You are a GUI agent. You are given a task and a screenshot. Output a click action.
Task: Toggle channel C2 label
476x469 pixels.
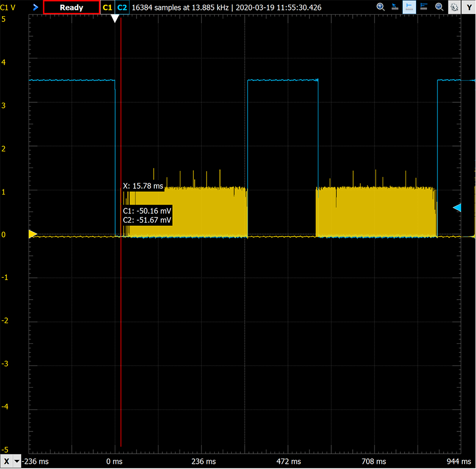(x=122, y=7)
